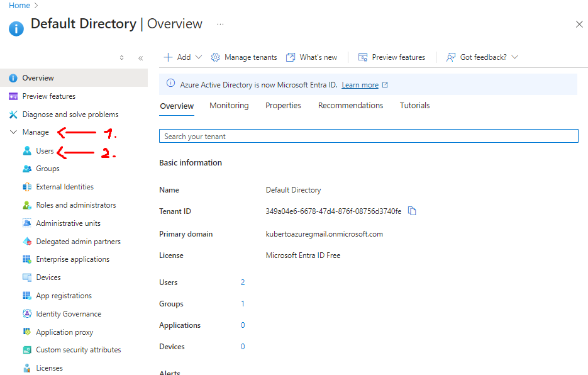
Task: Open the Users count link 2
Action: coord(243,283)
